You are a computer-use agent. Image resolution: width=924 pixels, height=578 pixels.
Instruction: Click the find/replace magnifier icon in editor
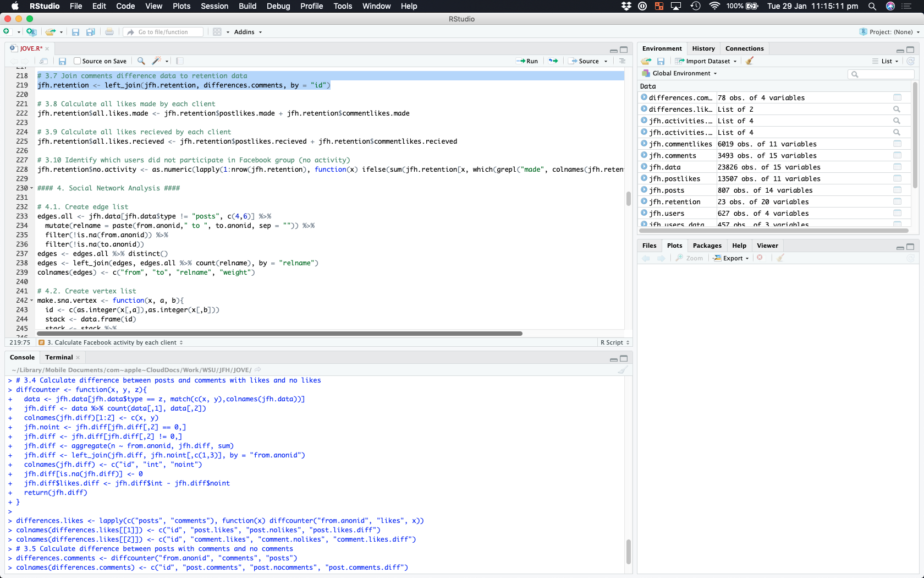pyautogui.click(x=141, y=61)
